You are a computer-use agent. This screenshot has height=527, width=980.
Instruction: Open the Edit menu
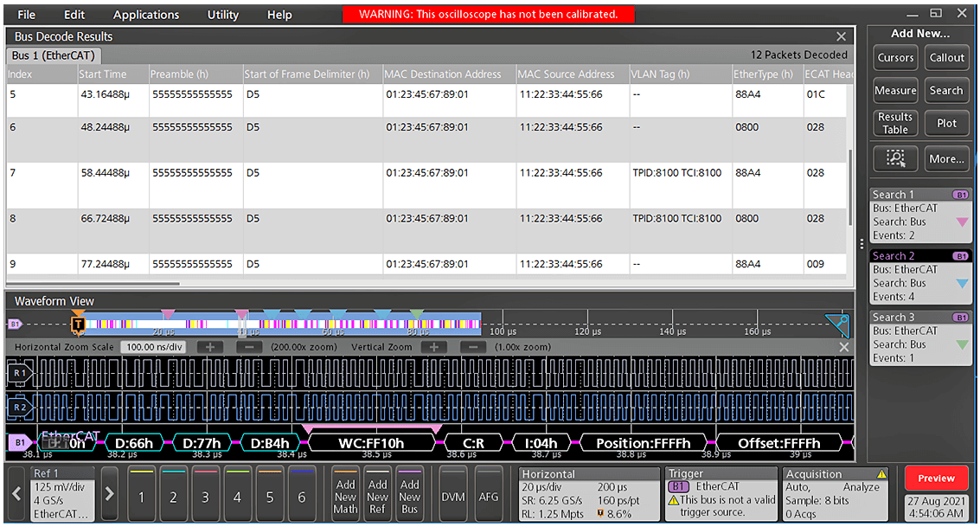[74, 15]
